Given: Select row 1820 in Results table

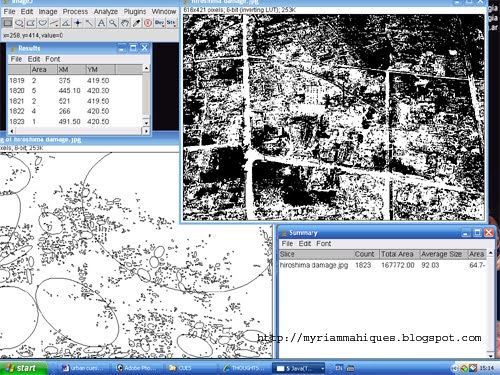Looking at the screenshot, I should pos(75,91).
